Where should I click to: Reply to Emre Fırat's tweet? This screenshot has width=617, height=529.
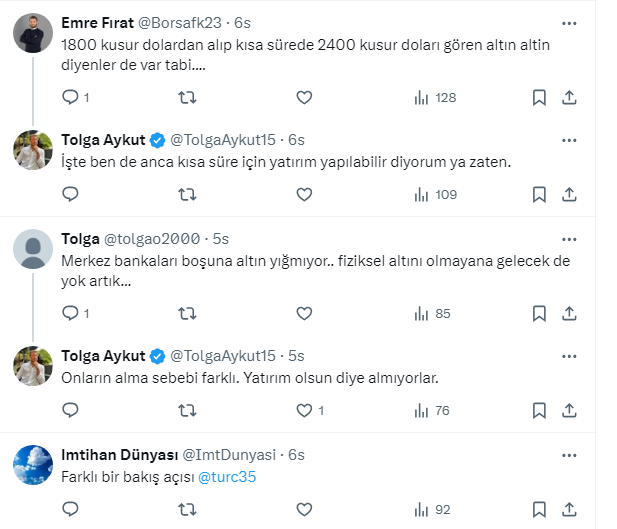coord(71,97)
